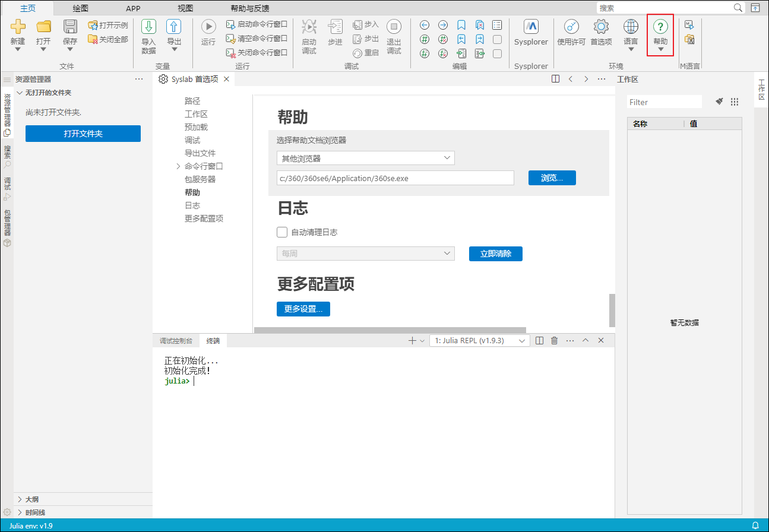Switch to the 调试控制台 panel tab
The height and width of the screenshot is (532, 769).
(176, 341)
